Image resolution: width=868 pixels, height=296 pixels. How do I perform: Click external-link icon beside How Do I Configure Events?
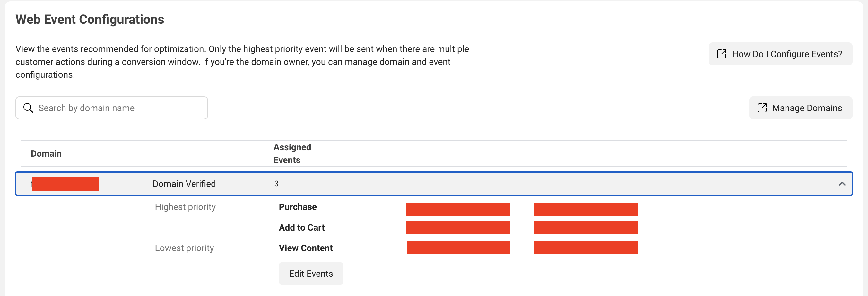[721, 54]
